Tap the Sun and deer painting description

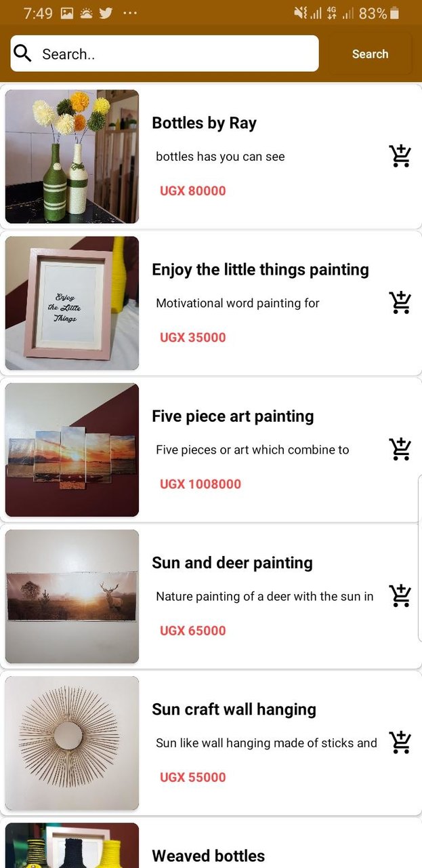coord(264,597)
